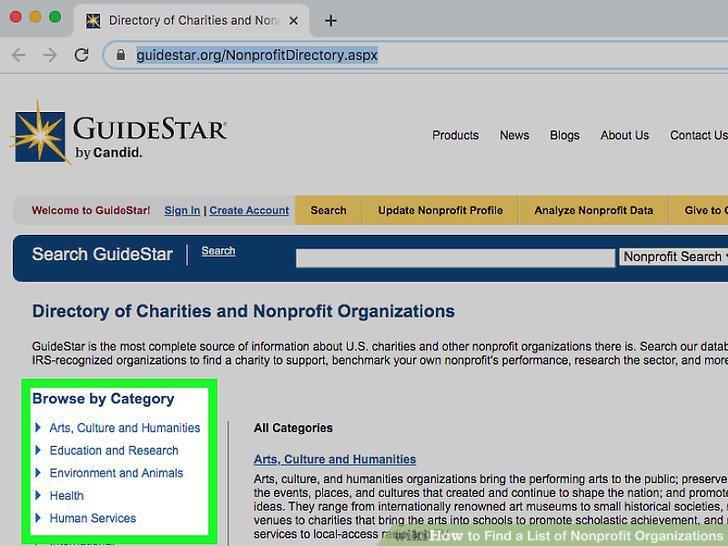
Task: Open the Health sidebar category
Action: pyautogui.click(x=66, y=496)
